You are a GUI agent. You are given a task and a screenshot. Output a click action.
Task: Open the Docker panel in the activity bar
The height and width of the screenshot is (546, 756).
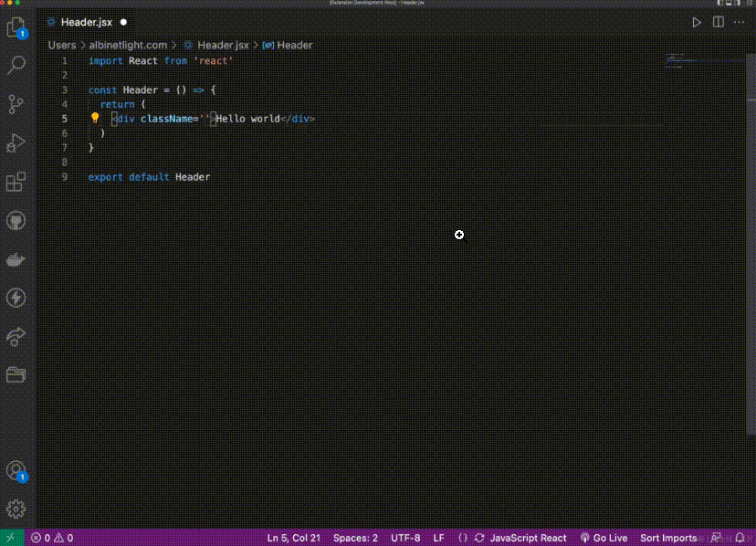[16, 259]
